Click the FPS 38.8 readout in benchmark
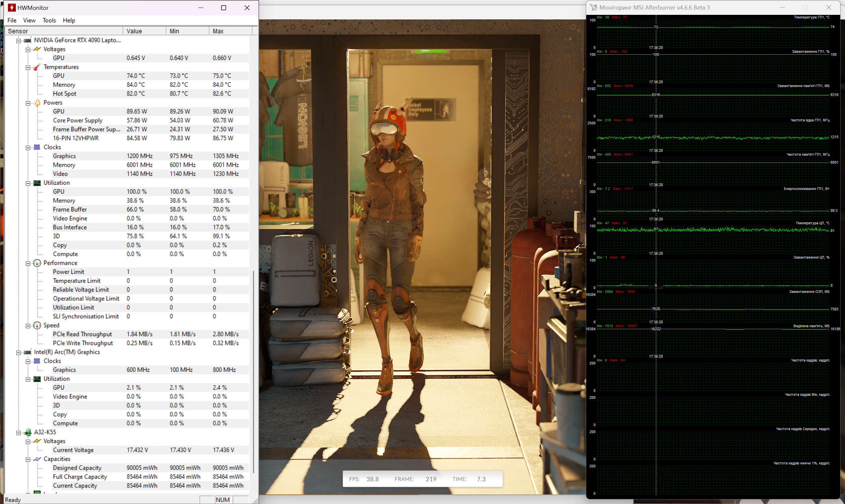The image size is (845, 504). (364, 479)
